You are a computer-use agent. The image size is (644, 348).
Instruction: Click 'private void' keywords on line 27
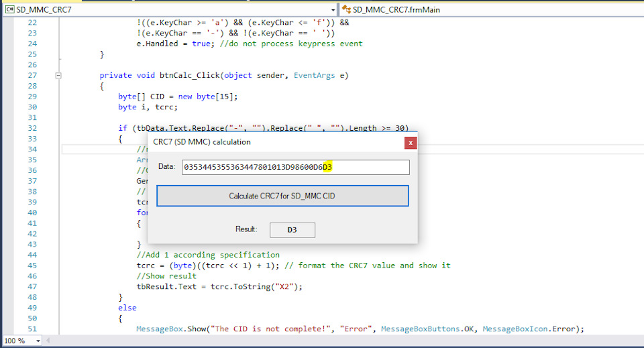point(127,76)
